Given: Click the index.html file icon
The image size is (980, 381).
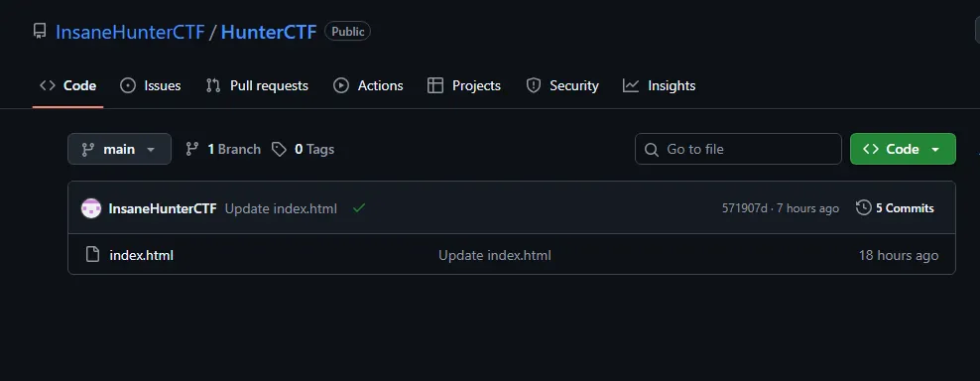Looking at the screenshot, I should 92,255.
